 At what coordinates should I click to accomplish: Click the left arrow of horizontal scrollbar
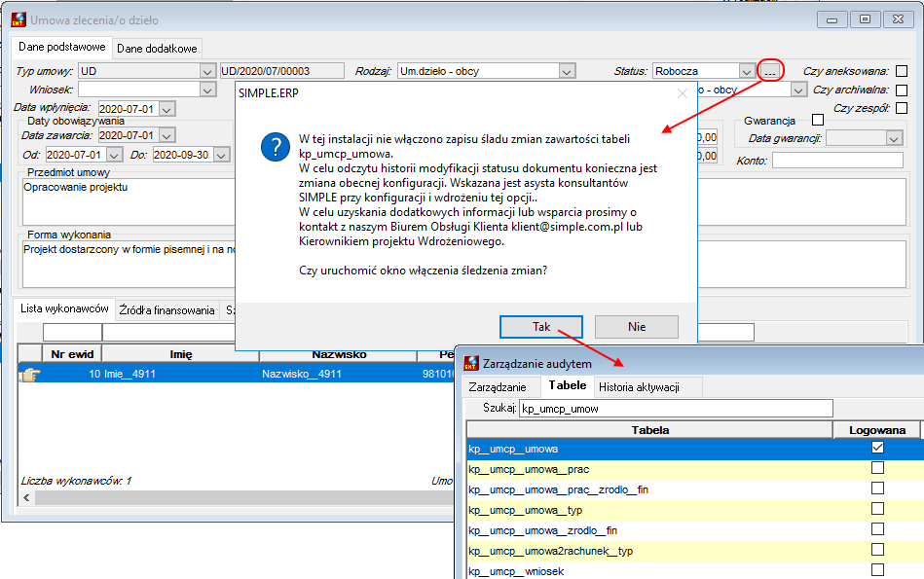pos(26,497)
